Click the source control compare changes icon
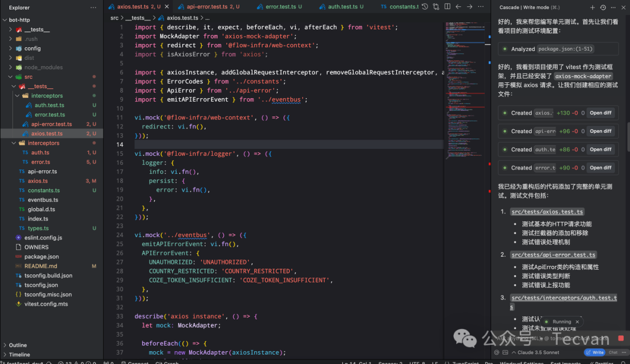 pos(436,7)
